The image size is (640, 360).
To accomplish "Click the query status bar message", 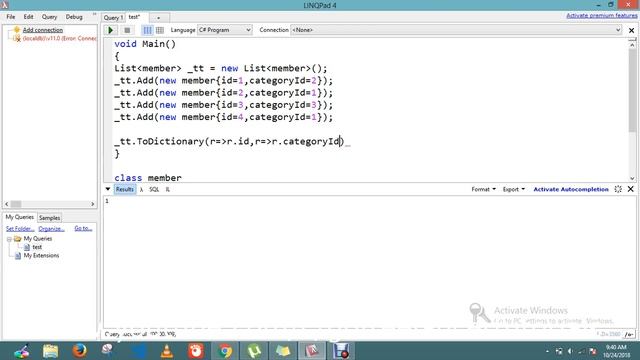I will (x=140, y=334).
